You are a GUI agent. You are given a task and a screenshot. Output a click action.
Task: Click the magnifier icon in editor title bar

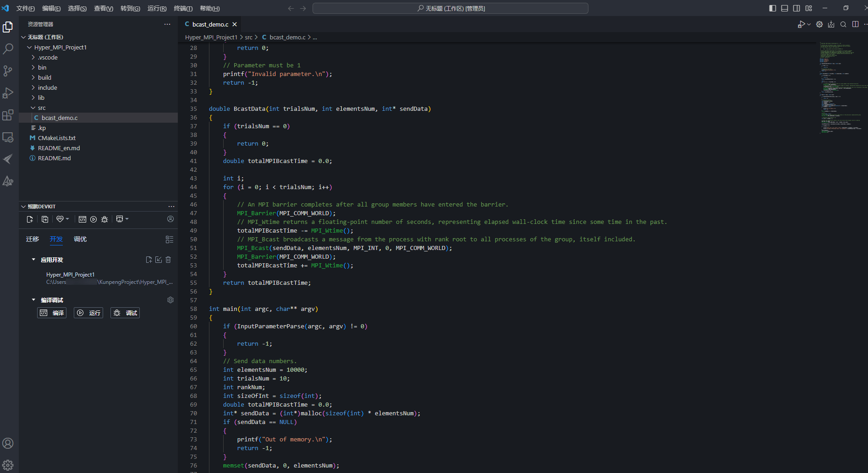[x=843, y=24]
